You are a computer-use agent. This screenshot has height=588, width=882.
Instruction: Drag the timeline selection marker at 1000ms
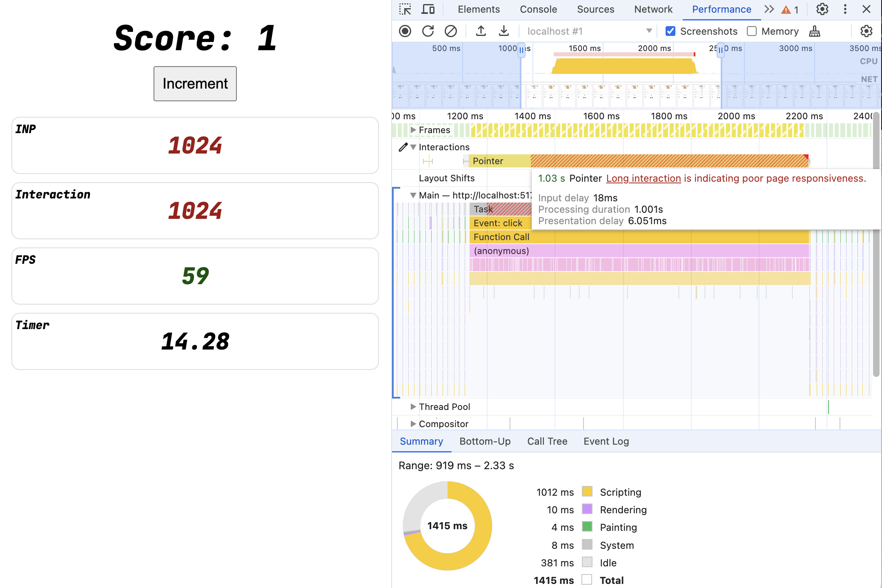click(x=521, y=49)
